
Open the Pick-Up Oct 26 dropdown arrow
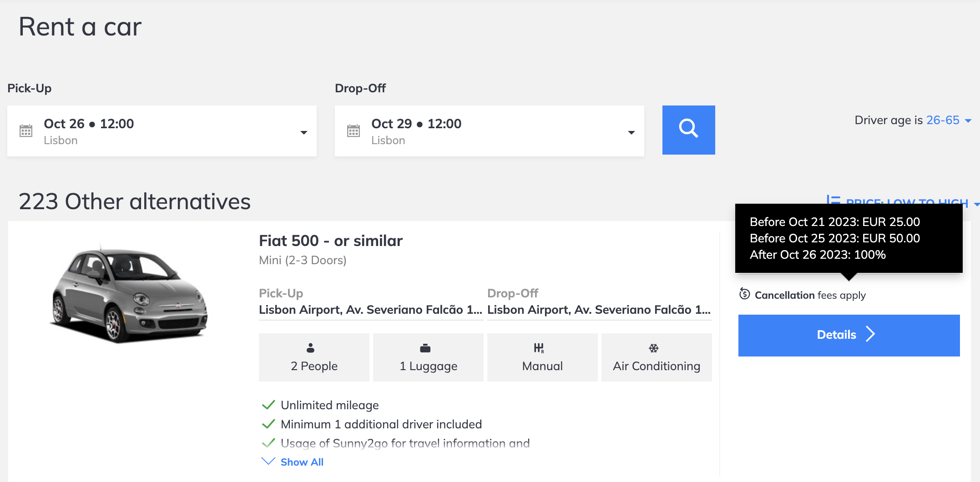[304, 132]
